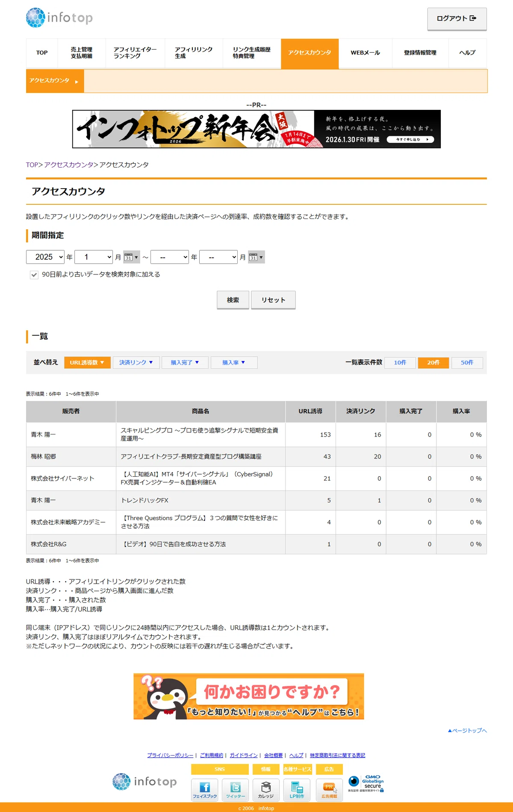Open リンク生成履歴 特典管理 menu
Image resolution: width=513 pixels, height=812 pixels.
[252, 53]
